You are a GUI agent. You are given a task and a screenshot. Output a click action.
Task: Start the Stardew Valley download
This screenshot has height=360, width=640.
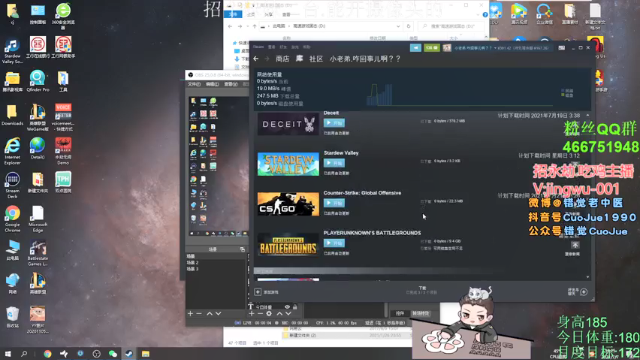click(334, 163)
